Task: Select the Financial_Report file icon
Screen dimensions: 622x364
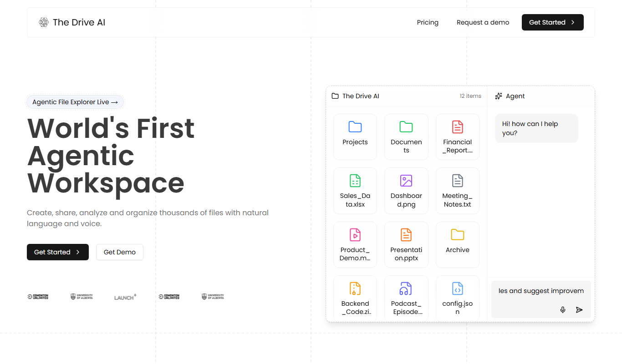Action: 458,126
